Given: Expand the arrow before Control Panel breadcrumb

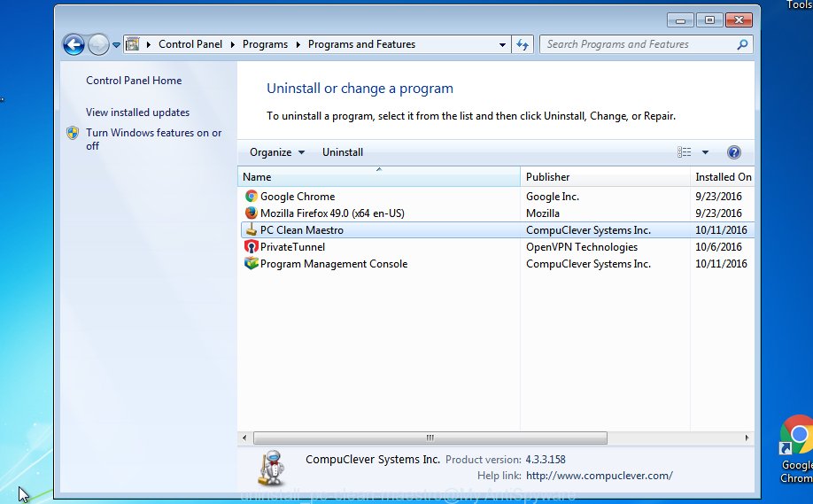Looking at the screenshot, I should coord(148,44).
